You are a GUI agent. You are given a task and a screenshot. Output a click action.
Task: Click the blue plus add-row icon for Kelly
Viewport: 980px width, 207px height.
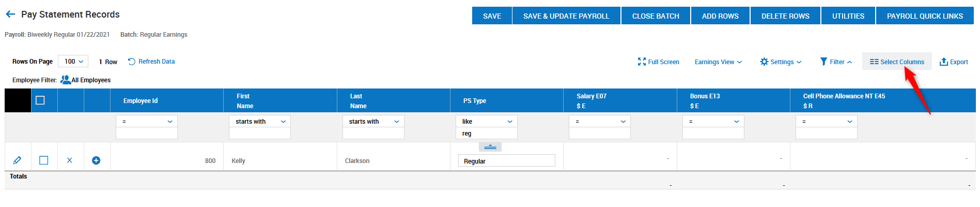pyautogui.click(x=96, y=160)
